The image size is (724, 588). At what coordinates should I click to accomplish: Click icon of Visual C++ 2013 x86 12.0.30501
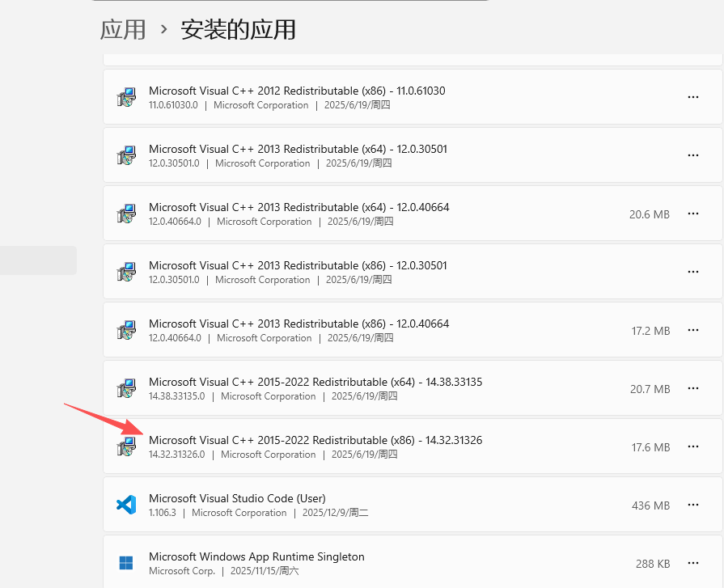click(x=125, y=272)
